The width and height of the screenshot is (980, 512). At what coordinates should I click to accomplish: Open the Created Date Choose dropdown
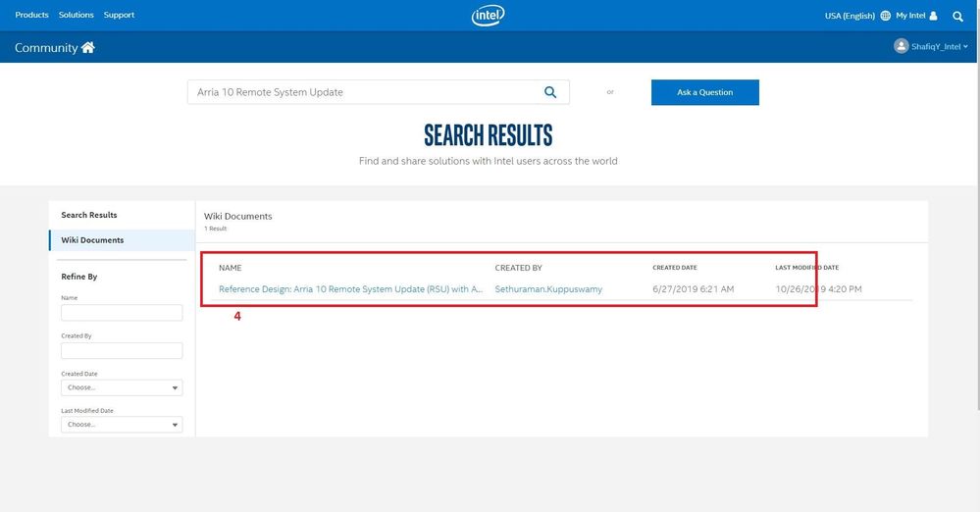[122, 387]
